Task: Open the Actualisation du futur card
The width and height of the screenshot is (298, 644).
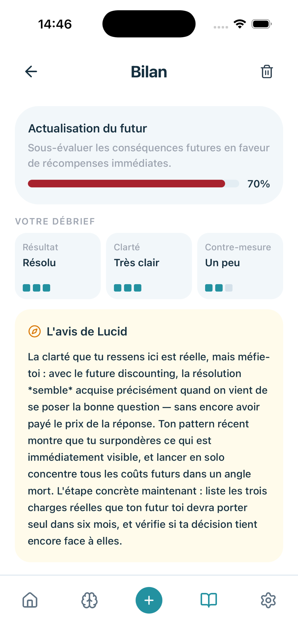Action: click(149, 155)
